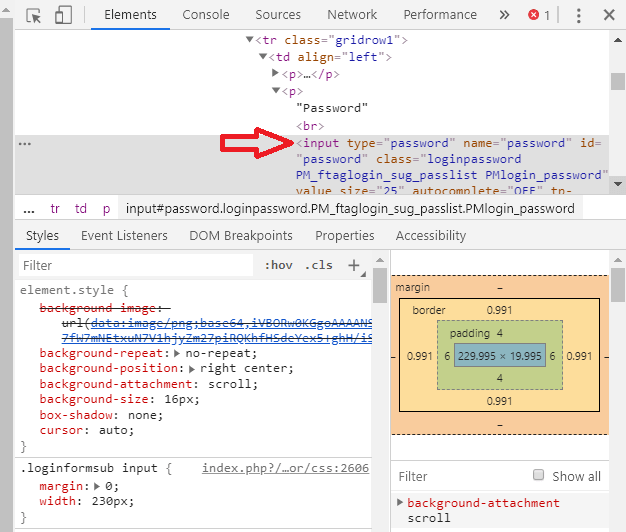This screenshot has width=626, height=532.
Task: Open the DOM Breakpoints sub-tab
Action: tap(241, 235)
